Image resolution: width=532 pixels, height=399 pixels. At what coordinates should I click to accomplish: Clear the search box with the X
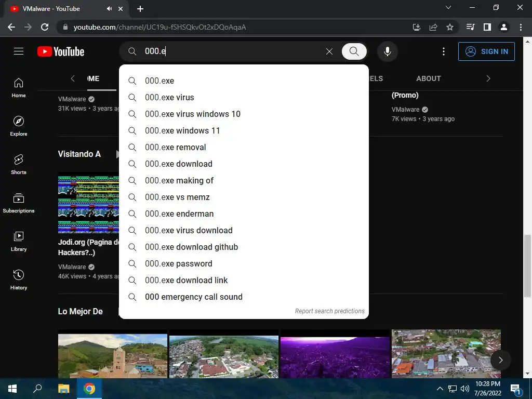point(329,51)
